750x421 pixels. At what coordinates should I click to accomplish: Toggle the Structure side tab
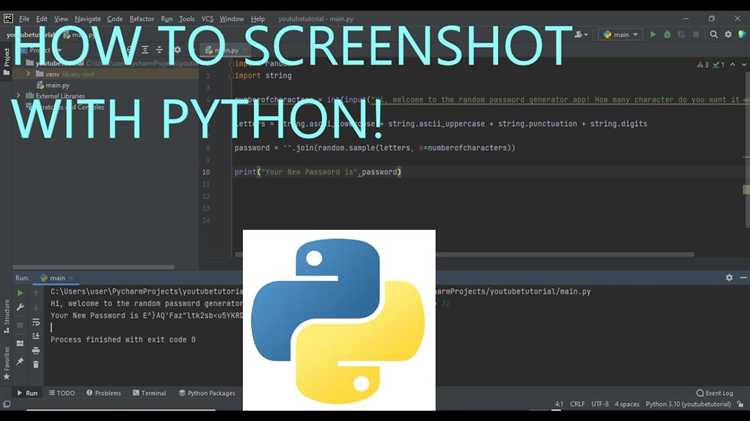click(x=6, y=316)
